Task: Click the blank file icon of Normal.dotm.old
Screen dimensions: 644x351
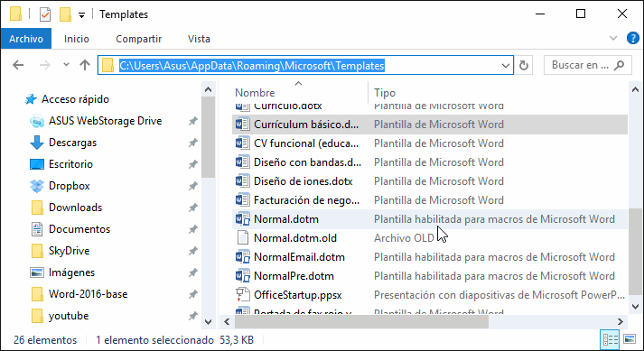Action: [243, 237]
